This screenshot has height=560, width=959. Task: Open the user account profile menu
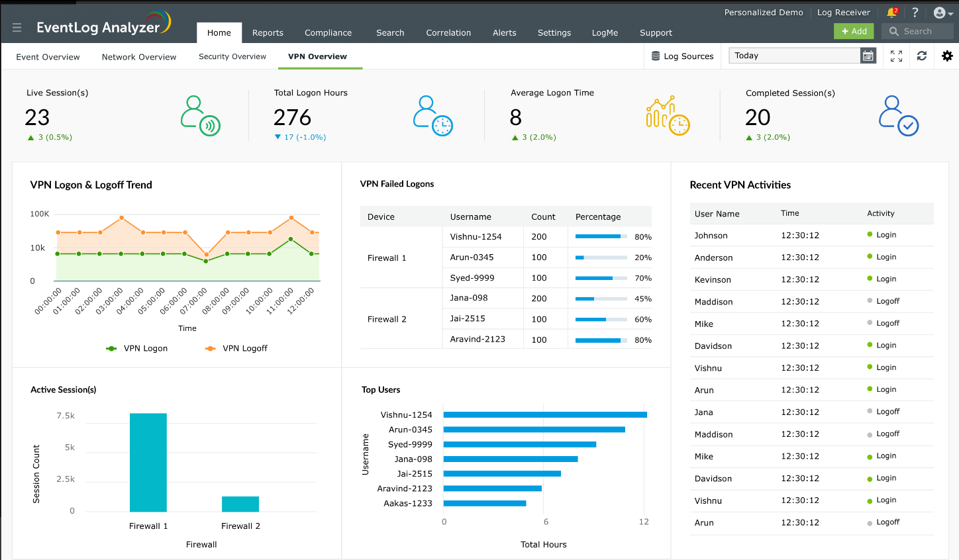pos(942,13)
